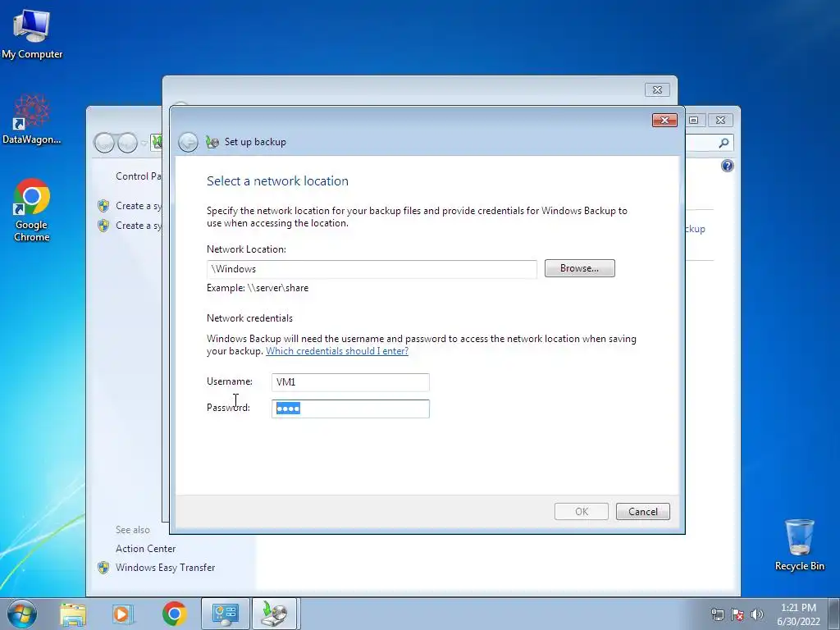Screen dimensions: 840x630
Task: Open Chrome from the taskbar
Action: coord(174,614)
